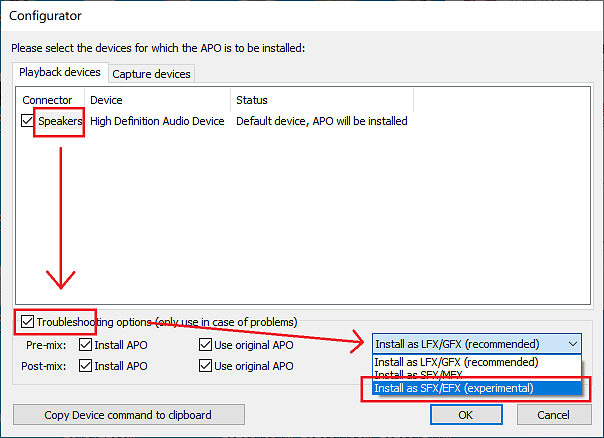Toggle the Speakers connector checkbox
Viewport: 604px width, 438px height.
tap(28, 122)
